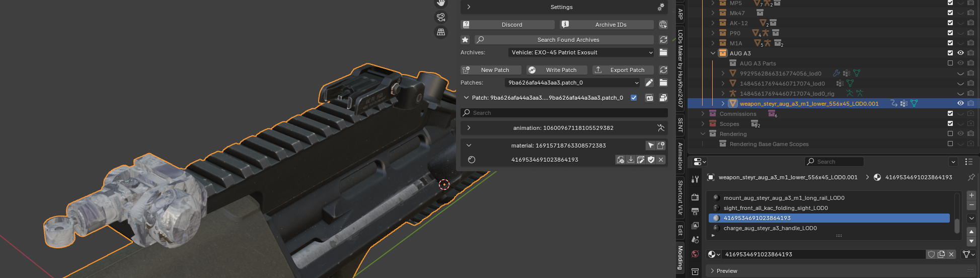Screen dimensions: 980x278
Task: Click the favorites star icon beside archive search
Action: click(465, 40)
